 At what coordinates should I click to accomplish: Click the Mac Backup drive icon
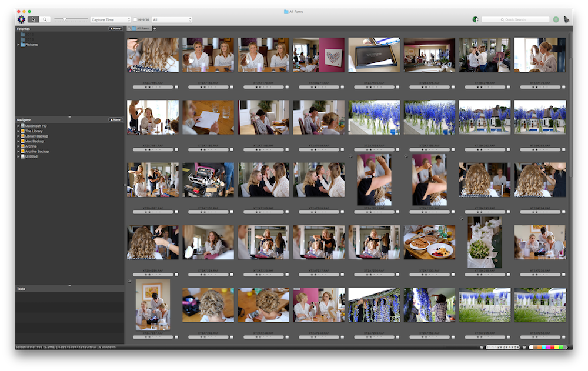[22, 142]
